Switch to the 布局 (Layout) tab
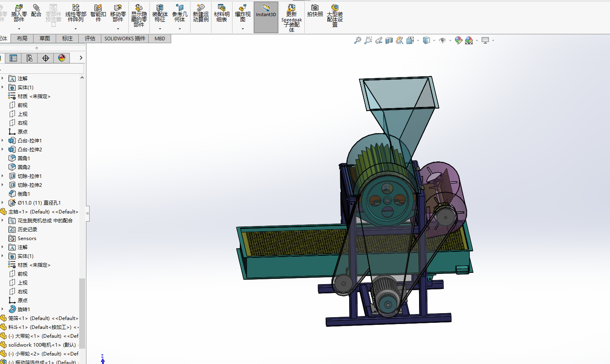The image size is (610, 364). (x=22, y=39)
